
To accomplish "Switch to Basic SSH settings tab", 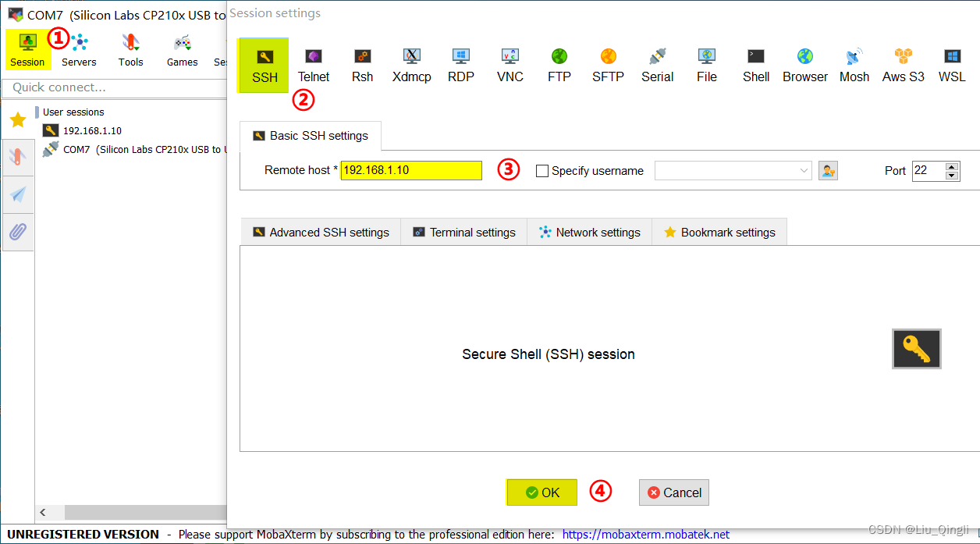I will (x=311, y=136).
